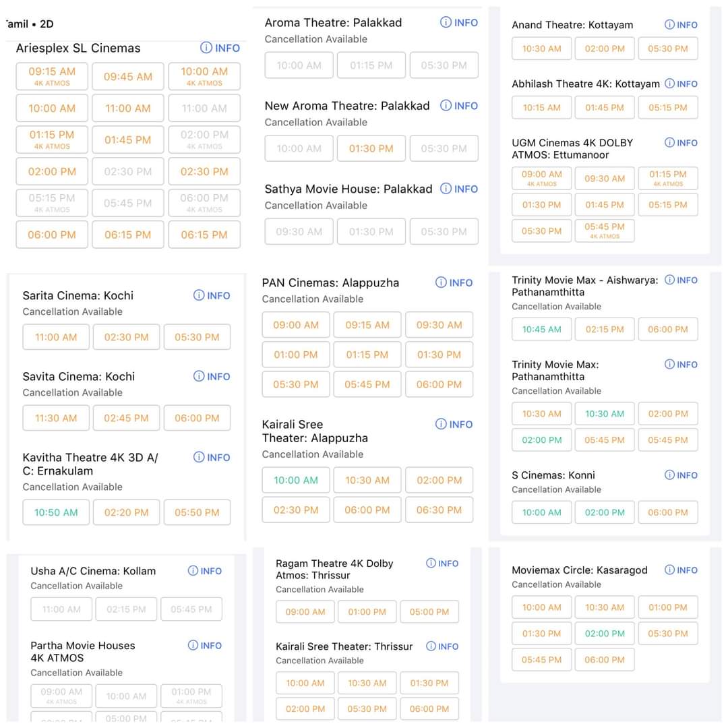Pick 05:45 PM show at Moviemax Circle Kasaragod
Screen dimensions: 728x728
(541, 659)
